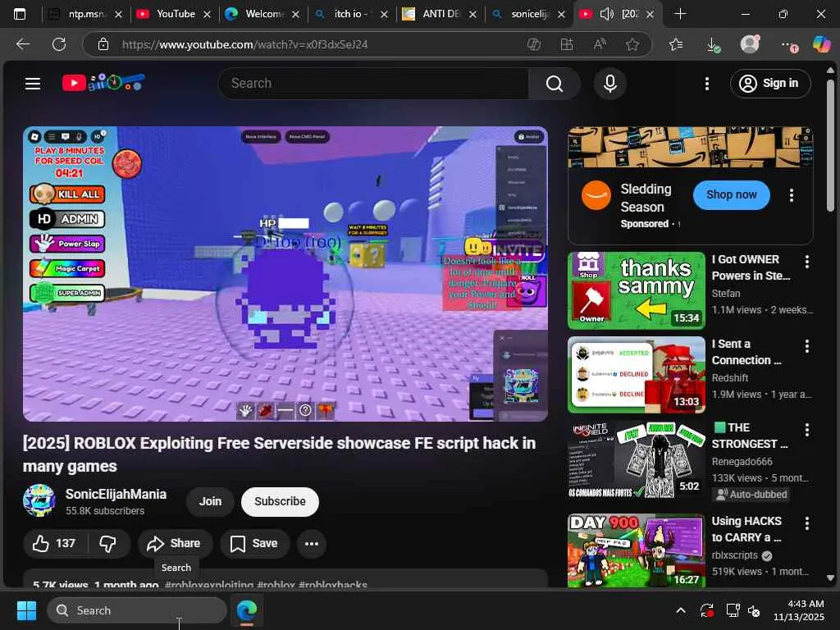Click the #robloxexploiting hashtag

point(209,585)
